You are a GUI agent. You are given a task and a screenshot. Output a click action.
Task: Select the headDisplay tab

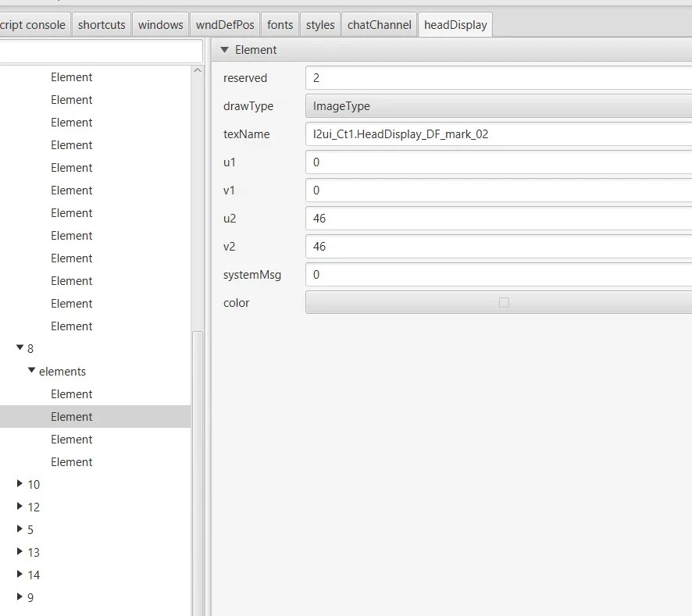pos(455,25)
